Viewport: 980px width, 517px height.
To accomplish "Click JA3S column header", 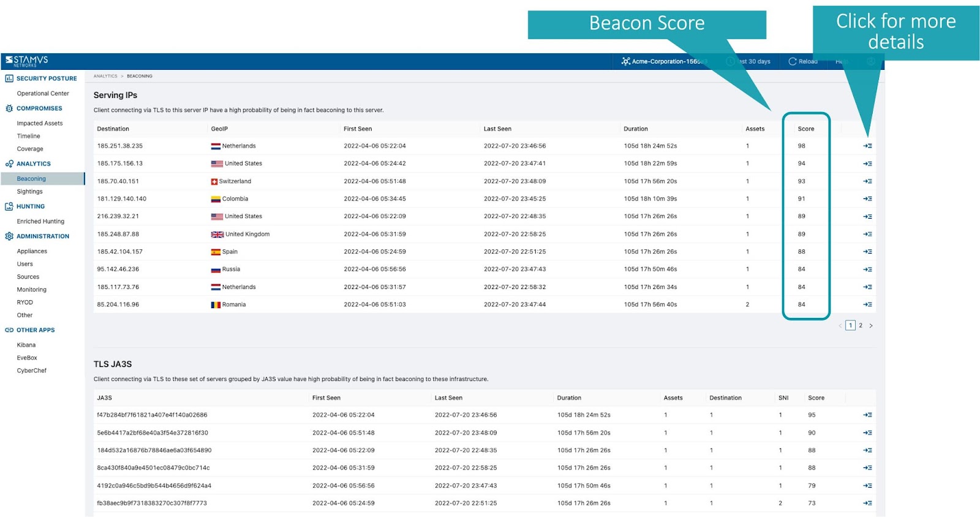I will pos(105,398).
